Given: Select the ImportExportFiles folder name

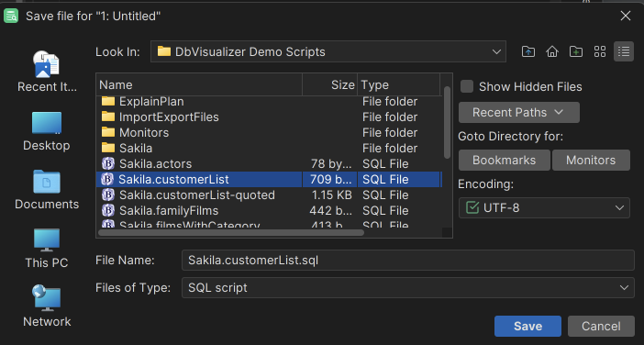Looking at the screenshot, I should [169, 117].
